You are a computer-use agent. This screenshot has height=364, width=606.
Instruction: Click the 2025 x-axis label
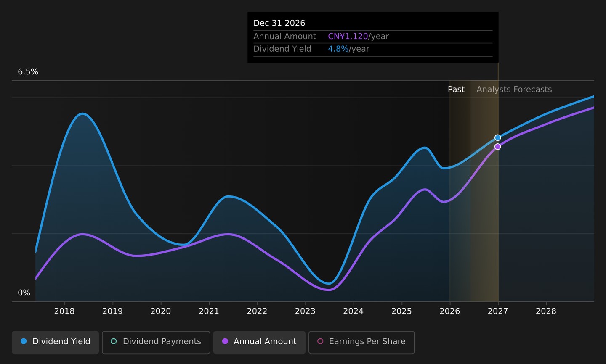pos(401,311)
